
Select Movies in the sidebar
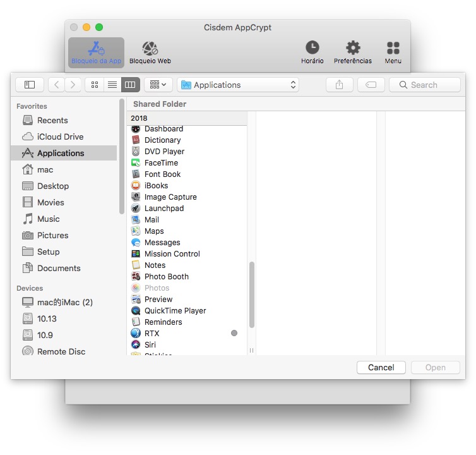tap(64, 202)
